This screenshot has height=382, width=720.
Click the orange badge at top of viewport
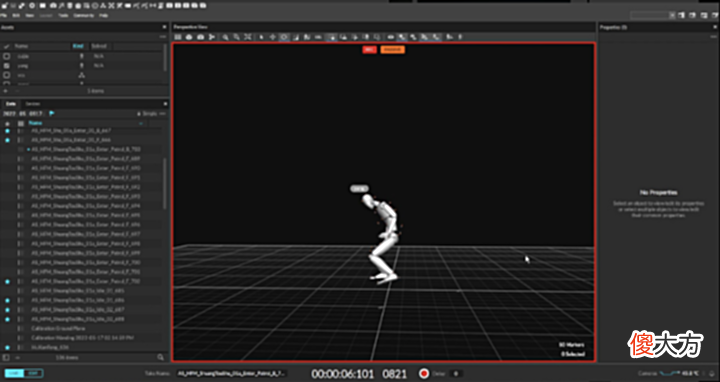point(392,49)
